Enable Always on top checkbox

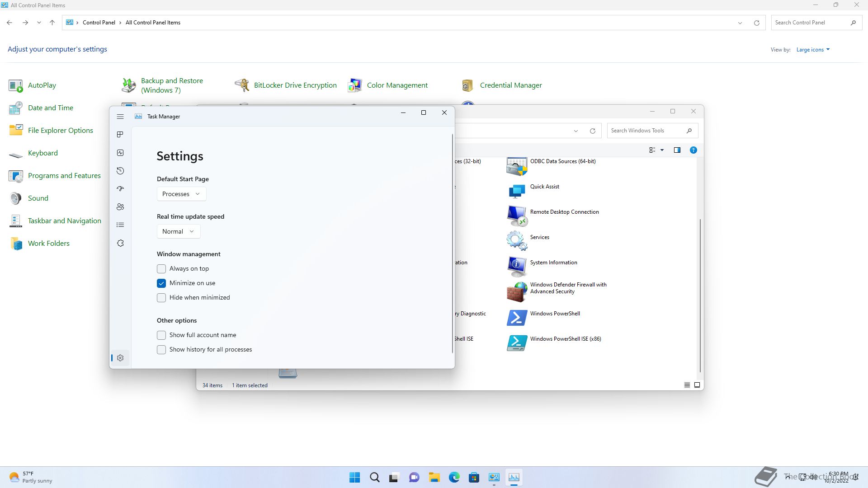click(161, 269)
